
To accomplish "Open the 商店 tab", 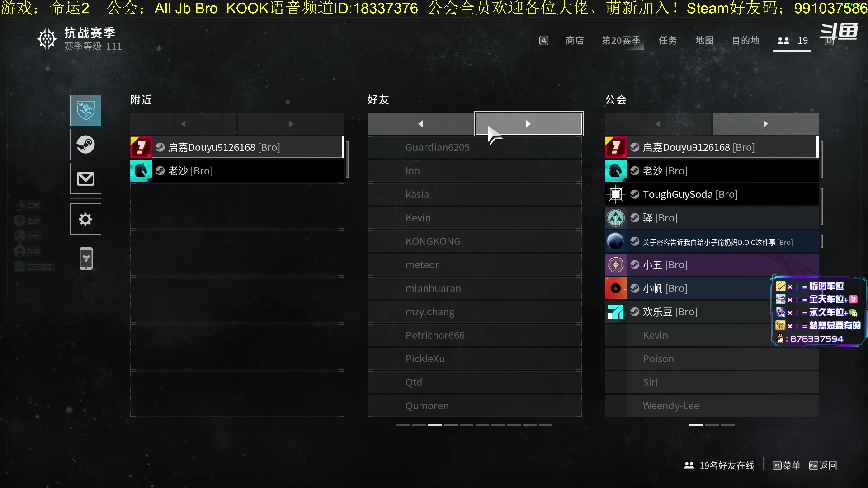I will tap(575, 41).
